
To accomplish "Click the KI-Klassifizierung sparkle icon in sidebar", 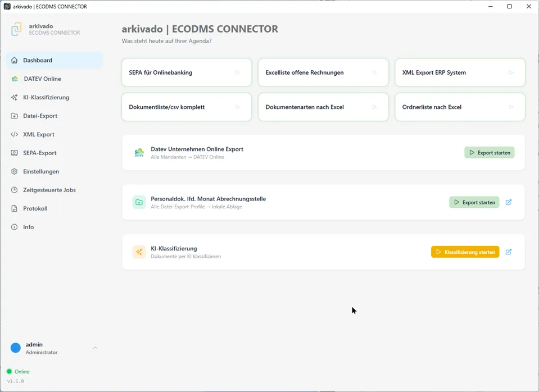I will [x=14, y=97].
